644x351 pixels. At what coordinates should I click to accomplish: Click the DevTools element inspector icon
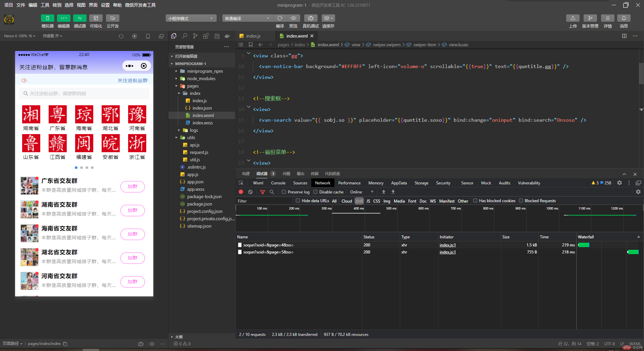241,183
